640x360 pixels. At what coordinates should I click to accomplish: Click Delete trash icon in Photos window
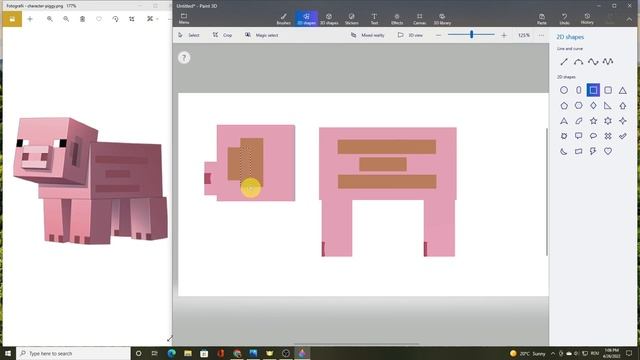click(x=82, y=19)
